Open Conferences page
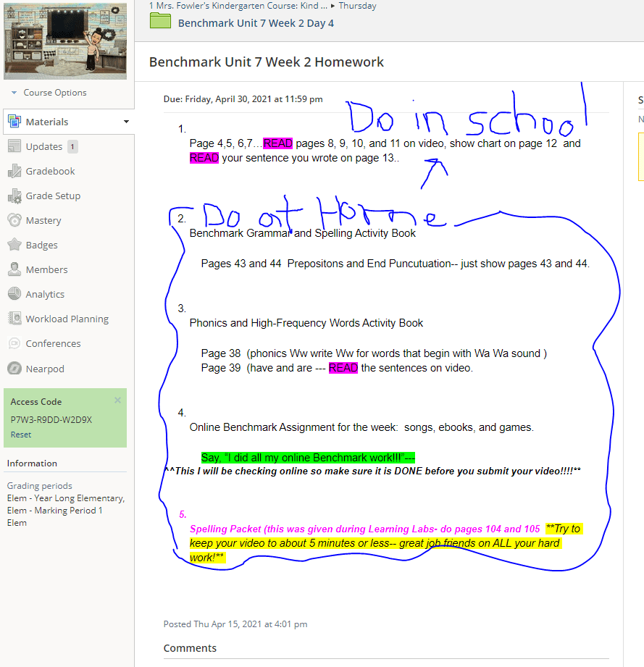644x667 pixels. [x=53, y=344]
